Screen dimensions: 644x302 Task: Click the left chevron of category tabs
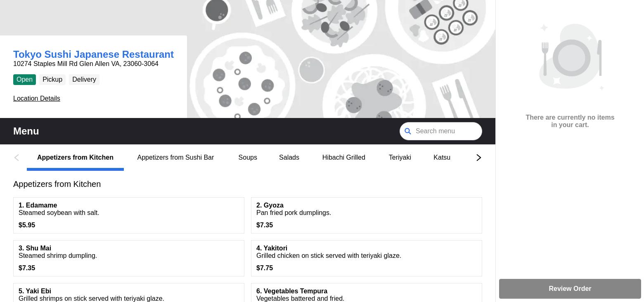(x=17, y=158)
